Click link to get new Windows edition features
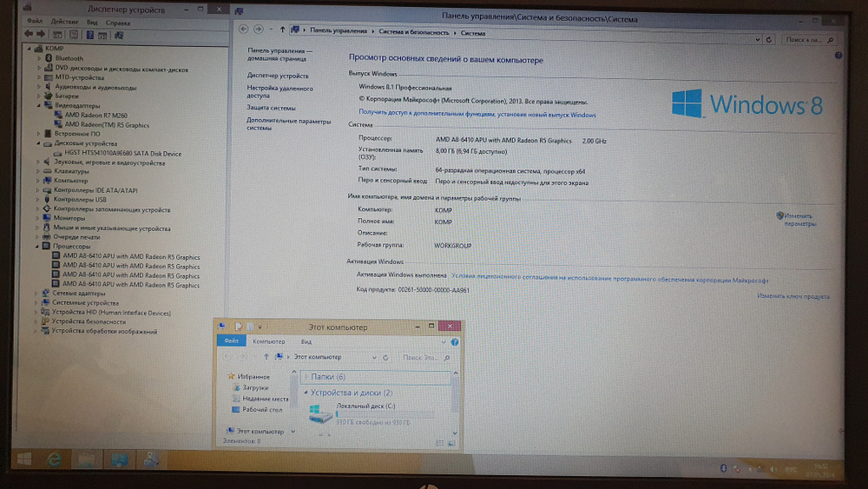The width and height of the screenshot is (868, 489). 477,114
